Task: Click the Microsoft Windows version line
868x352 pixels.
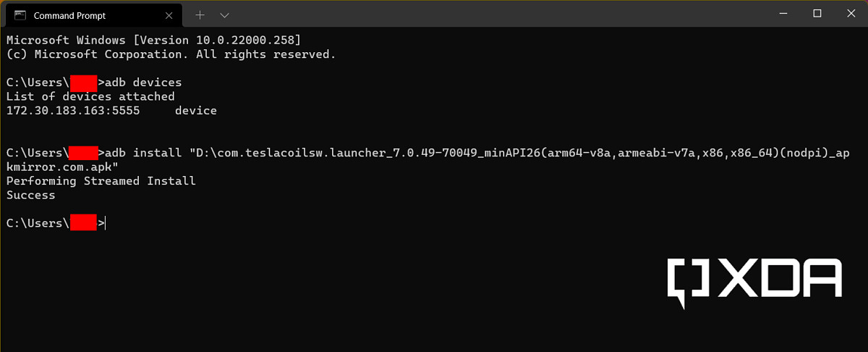Action: 153,40
